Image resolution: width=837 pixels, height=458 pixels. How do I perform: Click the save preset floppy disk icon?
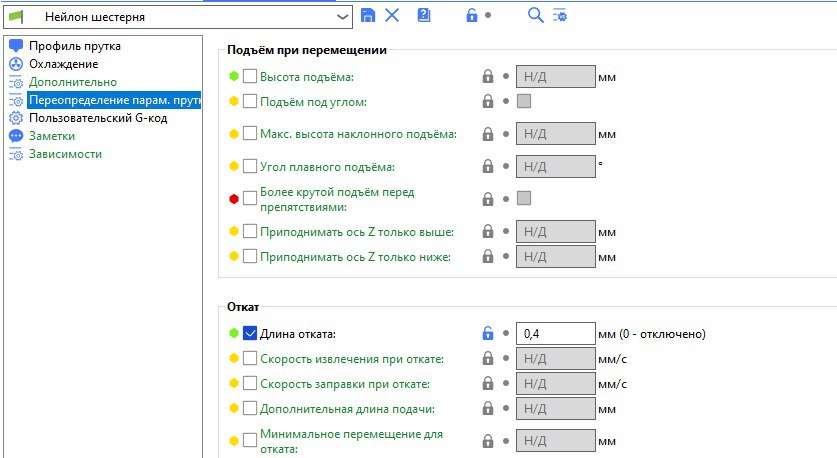click(368, 15)
